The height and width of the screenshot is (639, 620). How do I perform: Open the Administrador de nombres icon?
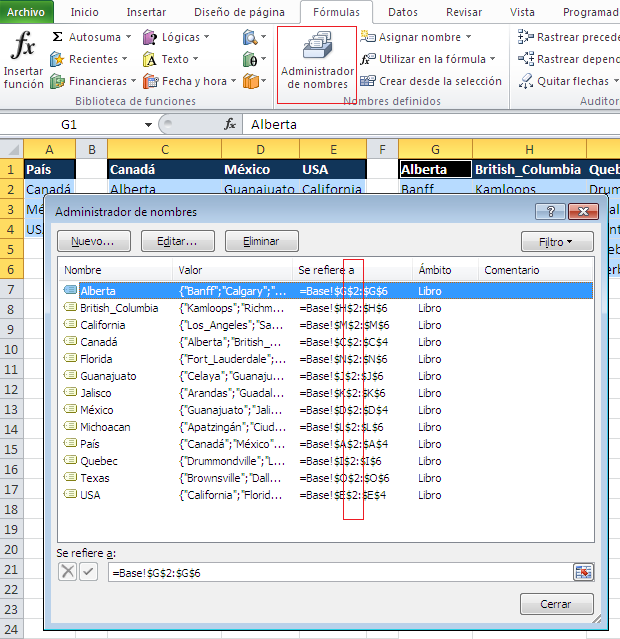tap(316, 48)
